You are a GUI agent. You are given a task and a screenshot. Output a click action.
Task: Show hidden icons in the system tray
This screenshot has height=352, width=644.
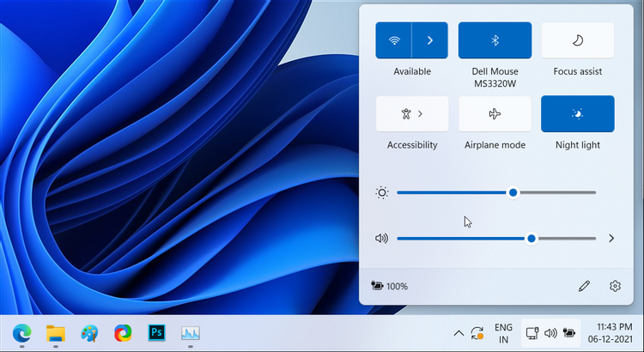459,332
